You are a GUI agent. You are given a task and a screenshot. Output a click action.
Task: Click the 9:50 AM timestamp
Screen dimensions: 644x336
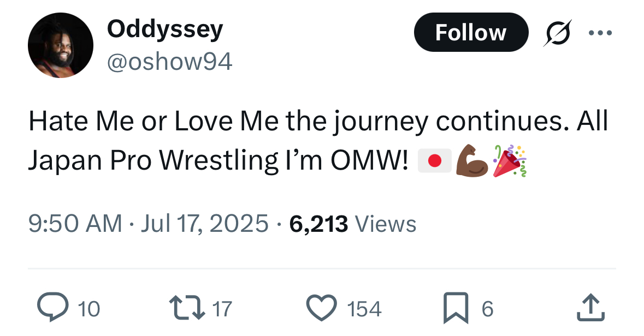[75, 224]
